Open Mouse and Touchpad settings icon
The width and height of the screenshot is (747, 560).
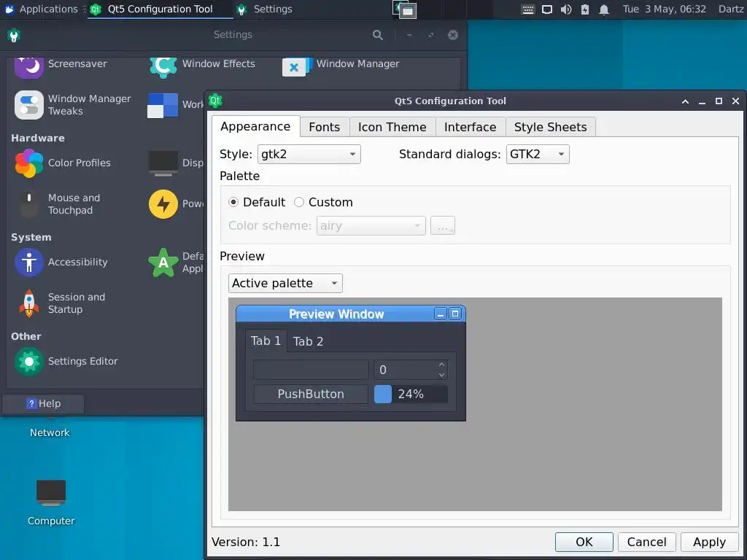(28, 204)
